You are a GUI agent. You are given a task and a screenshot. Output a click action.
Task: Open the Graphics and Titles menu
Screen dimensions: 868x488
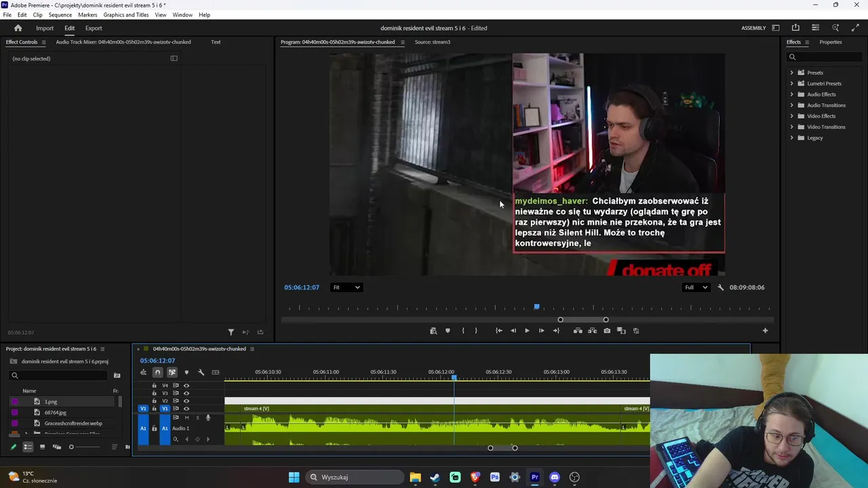click(126, 15)
